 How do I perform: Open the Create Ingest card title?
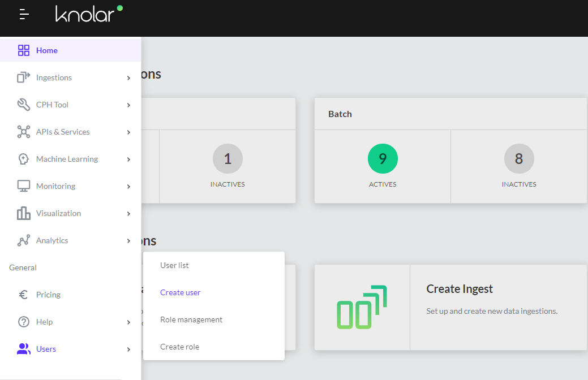click(460, 289)
